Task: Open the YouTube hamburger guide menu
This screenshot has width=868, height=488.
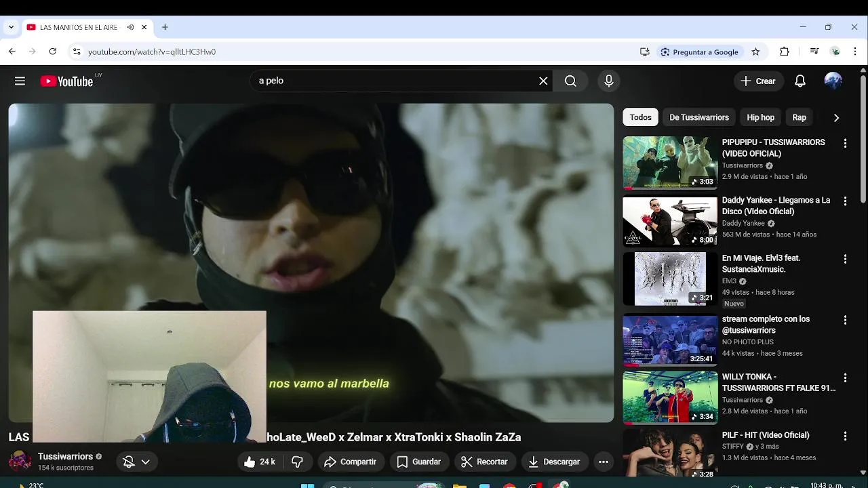Action: pyautogui.click(x=20, y=81)
